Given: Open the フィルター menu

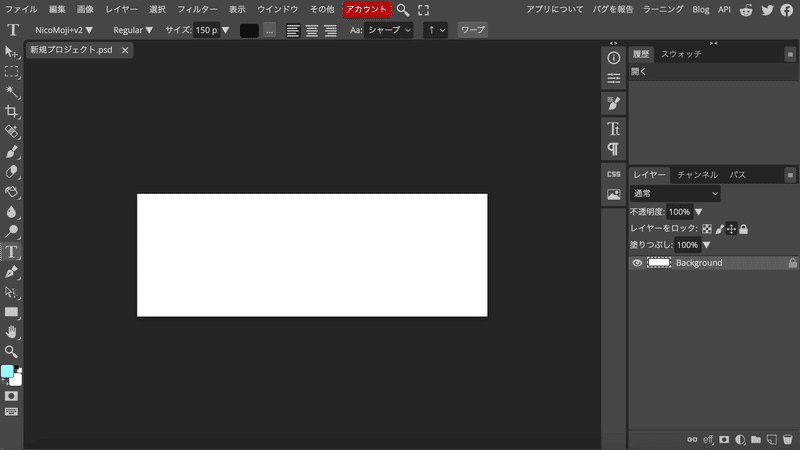Looking at the screenshot, I should [x=197, y=10].
